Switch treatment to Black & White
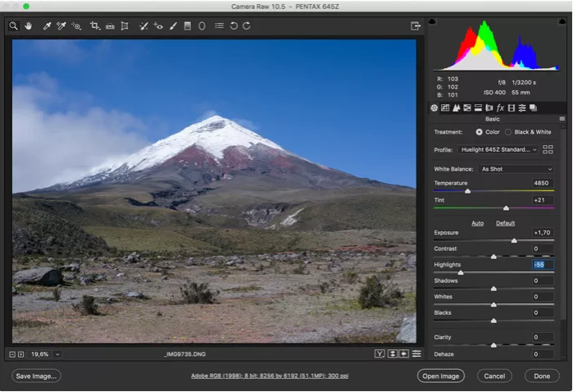The image size is (573, 392). pyautogui.click(x=508, y=132)
